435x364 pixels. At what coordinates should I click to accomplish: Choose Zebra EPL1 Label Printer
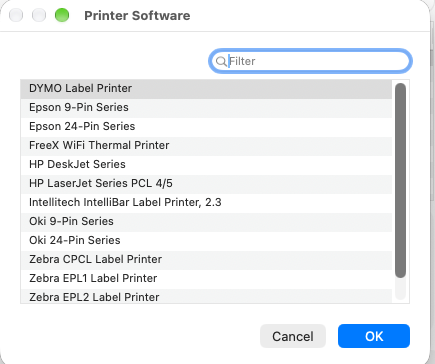coord(206,279)
